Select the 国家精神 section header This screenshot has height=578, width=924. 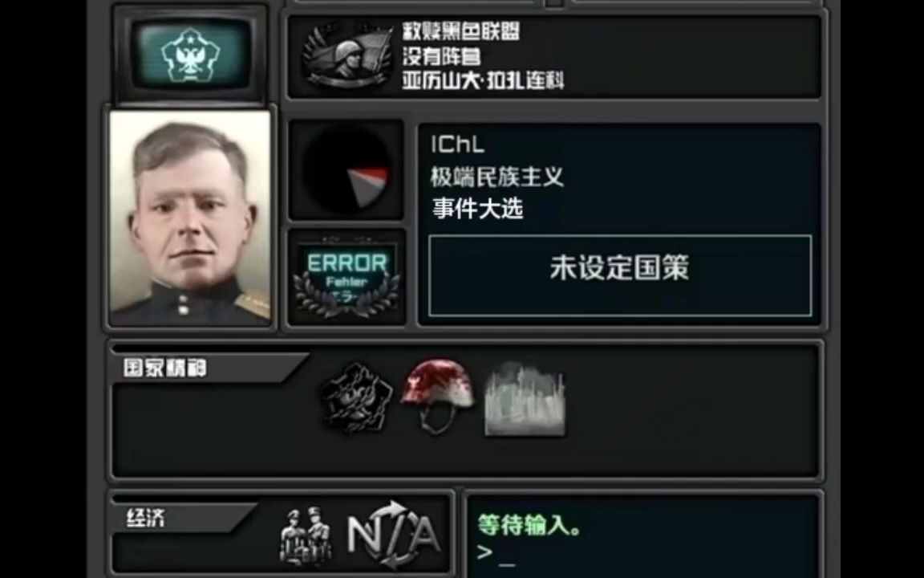click(165, 368)
